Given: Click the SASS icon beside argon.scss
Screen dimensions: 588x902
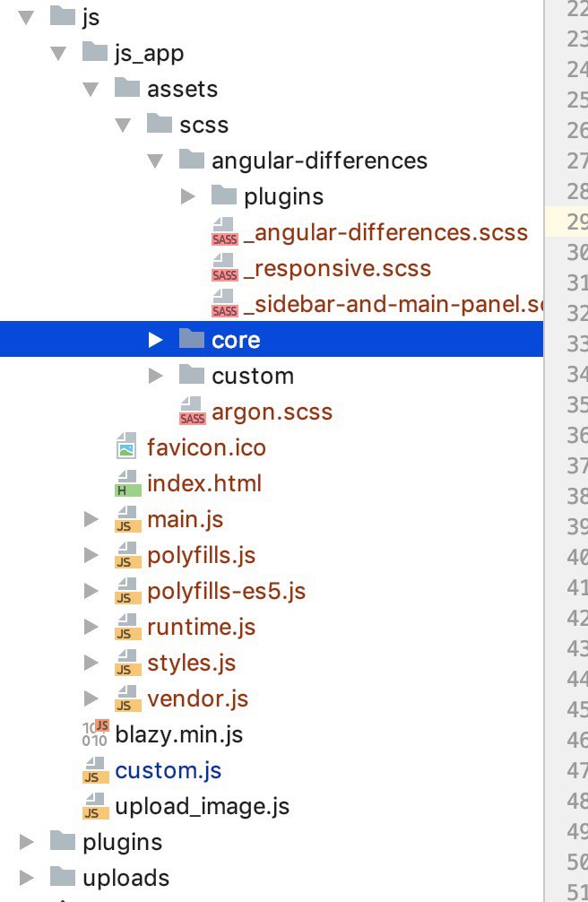Looking at the screenshot, I should pyautogui.click(x=192, y=412).
